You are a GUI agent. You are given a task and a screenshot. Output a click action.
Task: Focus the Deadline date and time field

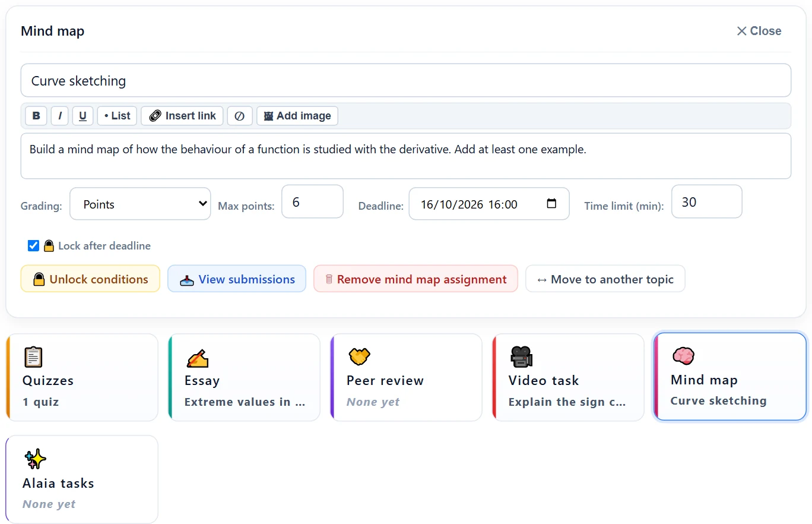click(489, 204)
